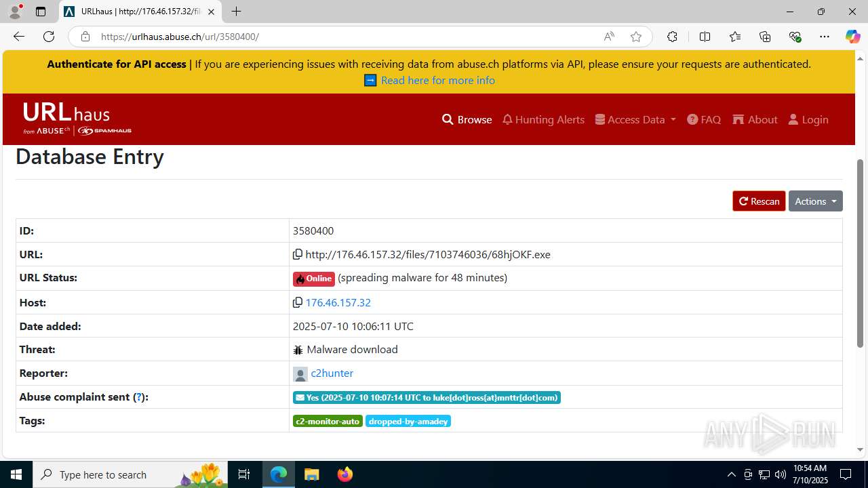Click the Malware download threat text
The width and height of the screenshot is (868, 488).
pos(352,350)
